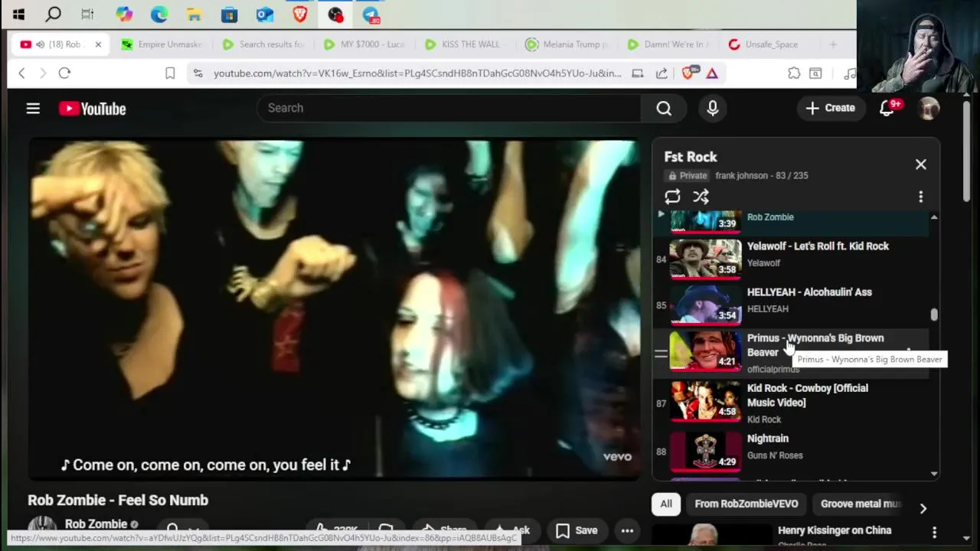Click the Guns N' Roses Nightrain thumbnail
This screenshot has height=551, width=980.
point(705,451)
